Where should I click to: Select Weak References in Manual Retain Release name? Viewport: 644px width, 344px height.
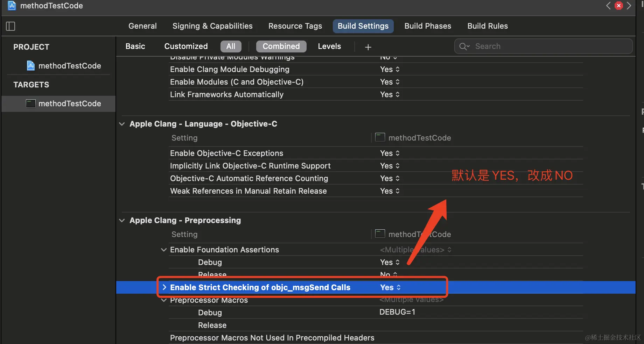(x=248, y=191)
